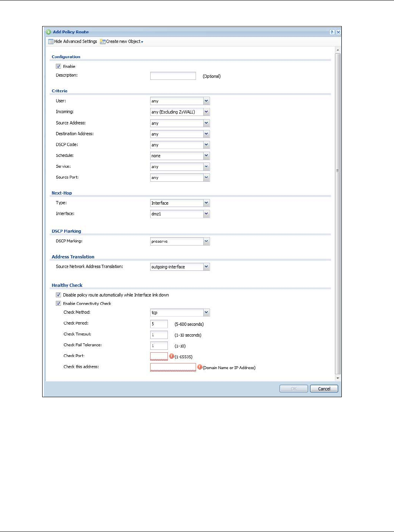Open the Source Port dropdown
This screenshot has width=394, height=532.
(x=206, y=177)
